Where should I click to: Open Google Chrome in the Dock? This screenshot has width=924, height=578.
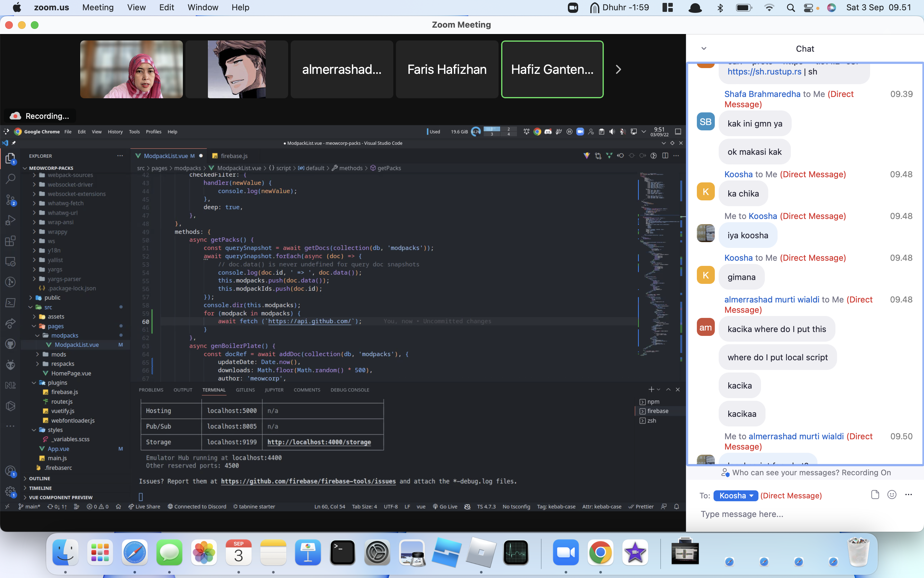[600, 552]
